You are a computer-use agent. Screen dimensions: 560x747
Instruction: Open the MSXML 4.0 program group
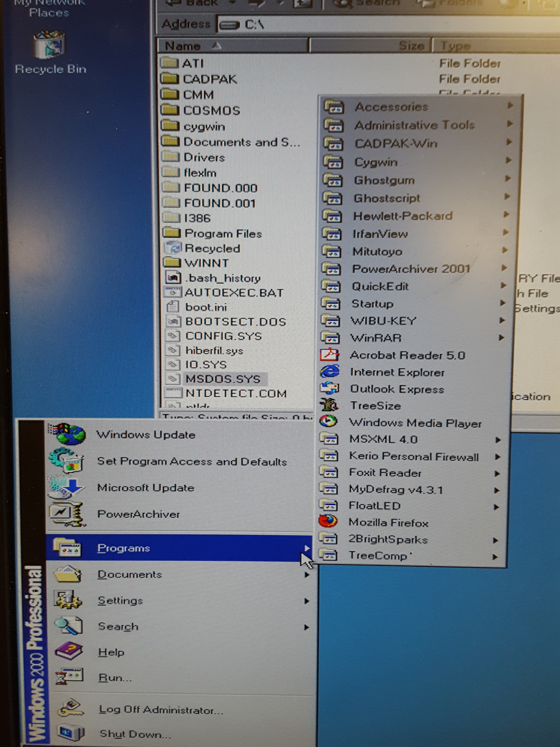click(x=413, y=439)
